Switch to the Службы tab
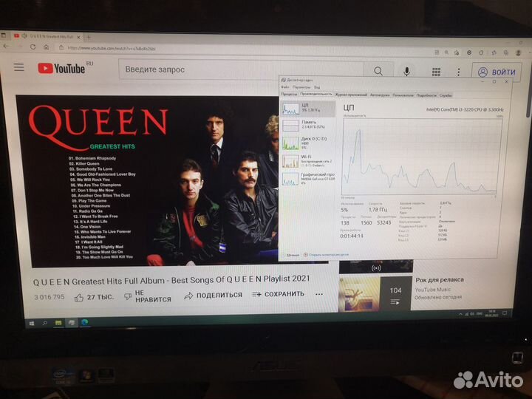 coord(446,95)
